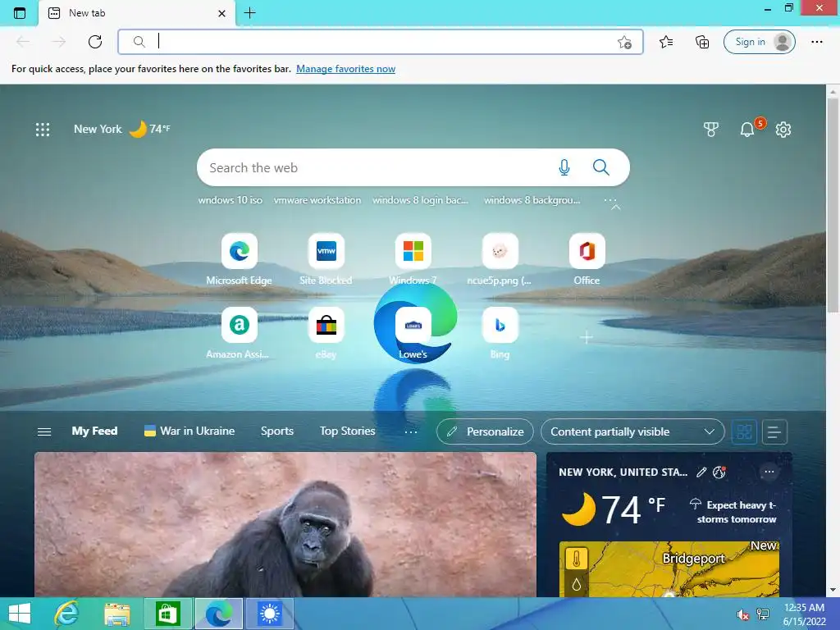Viewport: 840px width, 630px height.
Task: Open the Windows Start button
Action: pos(20,614)
